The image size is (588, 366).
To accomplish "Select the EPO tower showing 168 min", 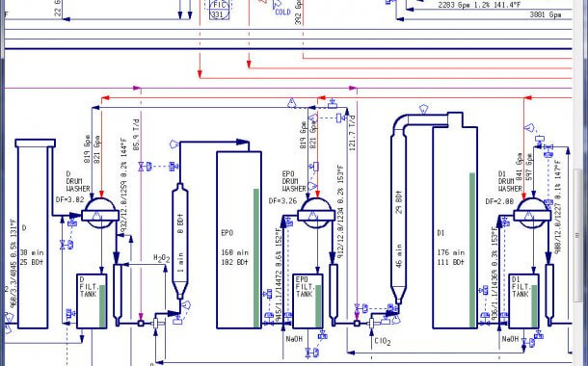I will (239, 240).
